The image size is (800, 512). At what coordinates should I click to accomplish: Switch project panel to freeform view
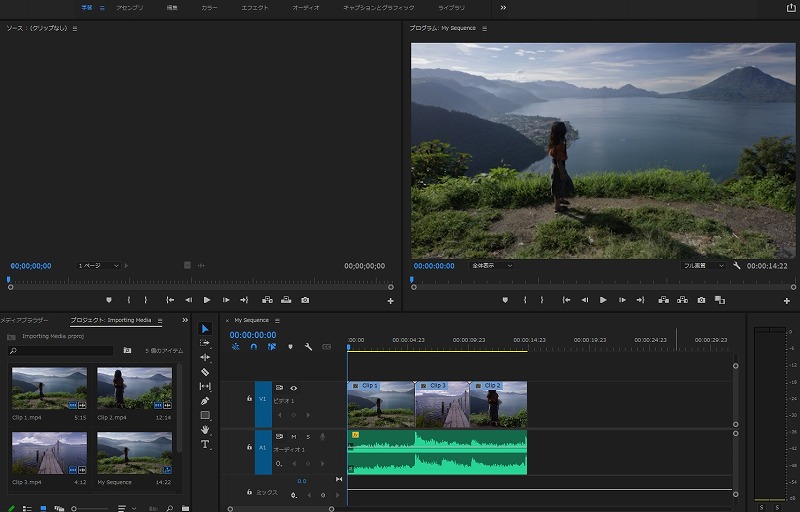tap(59, 508)
